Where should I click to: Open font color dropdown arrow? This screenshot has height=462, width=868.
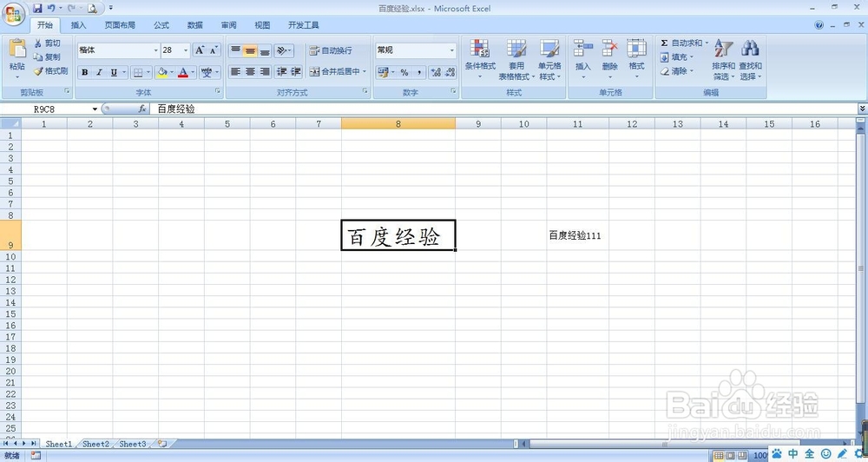[193, 72]
